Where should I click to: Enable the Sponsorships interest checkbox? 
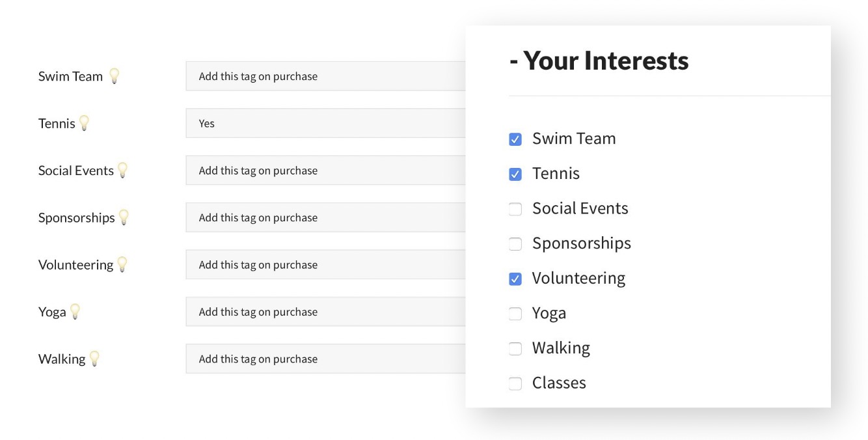[x=515, y=244]
